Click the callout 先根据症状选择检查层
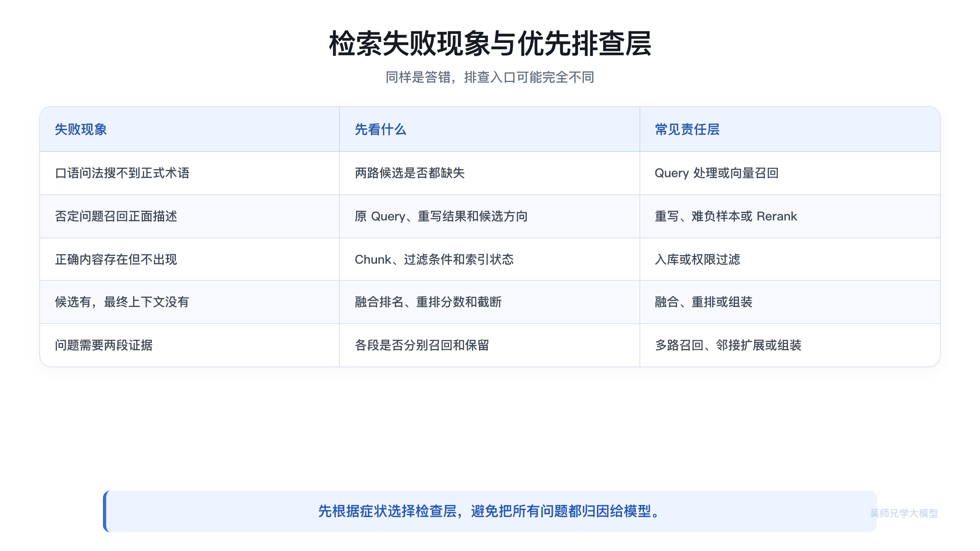The height and width of the screenshot is (551, 980). [490, 511]
